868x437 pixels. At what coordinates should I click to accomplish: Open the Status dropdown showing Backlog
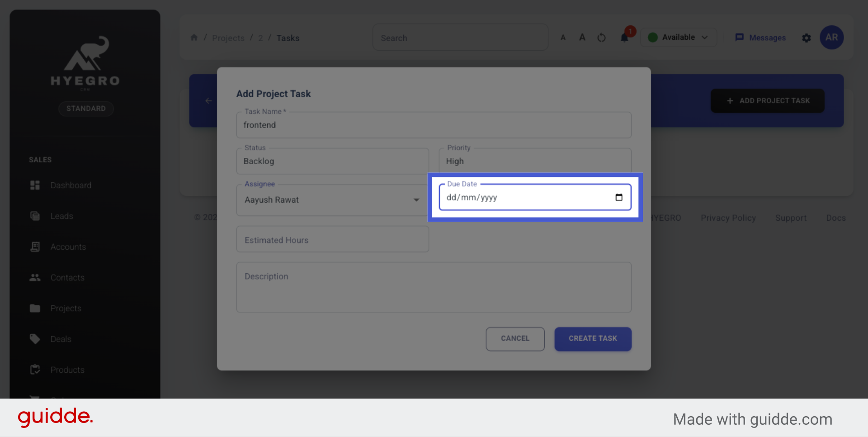332,161
